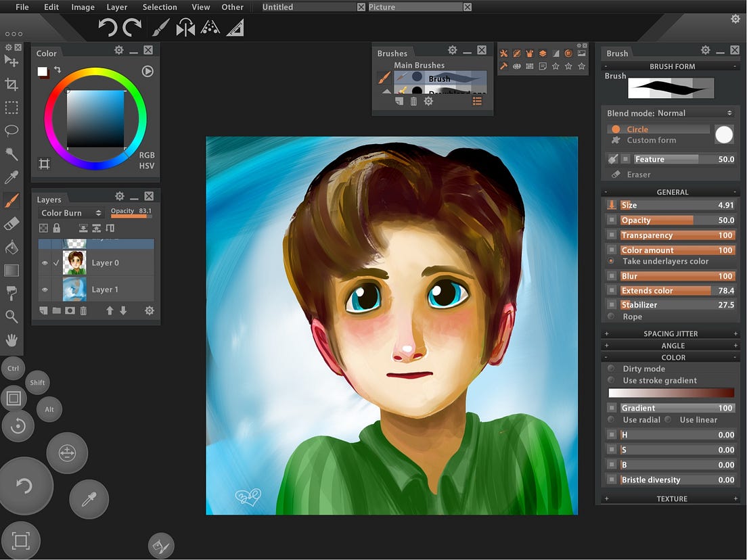Click the Undo arrow in top toolbar
Screen dimensions: 747x560
pyautogui.click(x=108, y=27)
